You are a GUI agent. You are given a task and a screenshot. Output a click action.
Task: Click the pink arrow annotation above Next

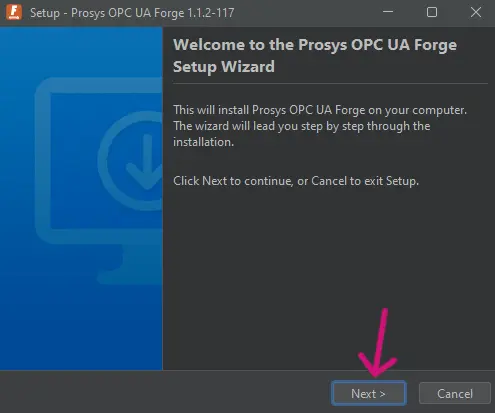coord(378,343)
